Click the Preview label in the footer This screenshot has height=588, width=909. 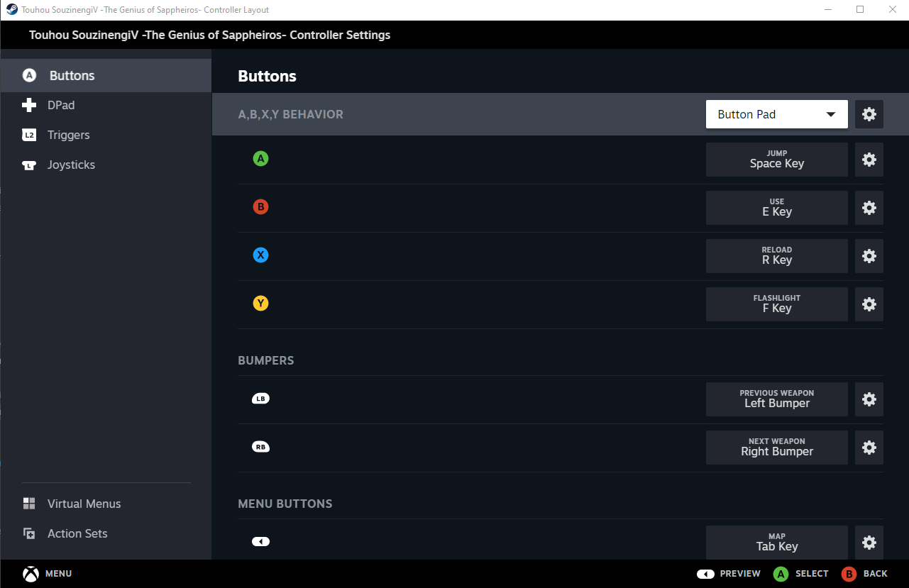(x=740, y=574)
